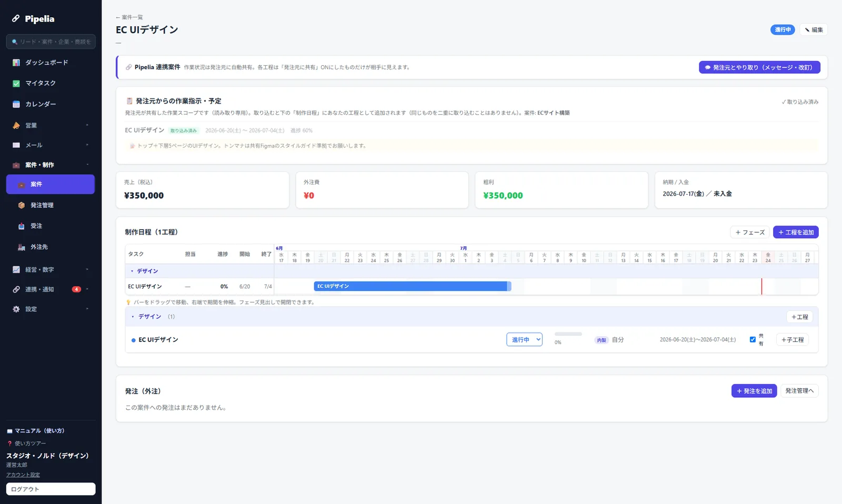Click the link icon beside Pipelia 連携案件
Image resolution: width=842 pixels, height=504 pixels.
click(129, 67)
